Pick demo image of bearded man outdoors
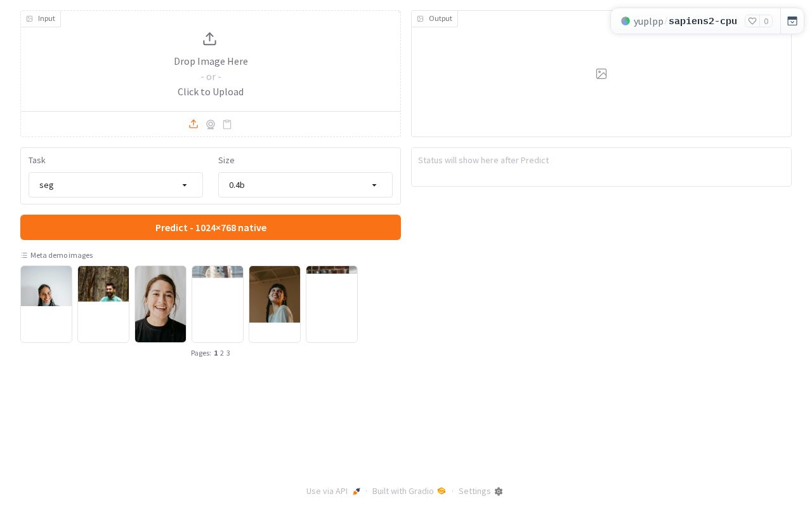Image resolution: width=812 pixels, height=508 pixels. 103,304
